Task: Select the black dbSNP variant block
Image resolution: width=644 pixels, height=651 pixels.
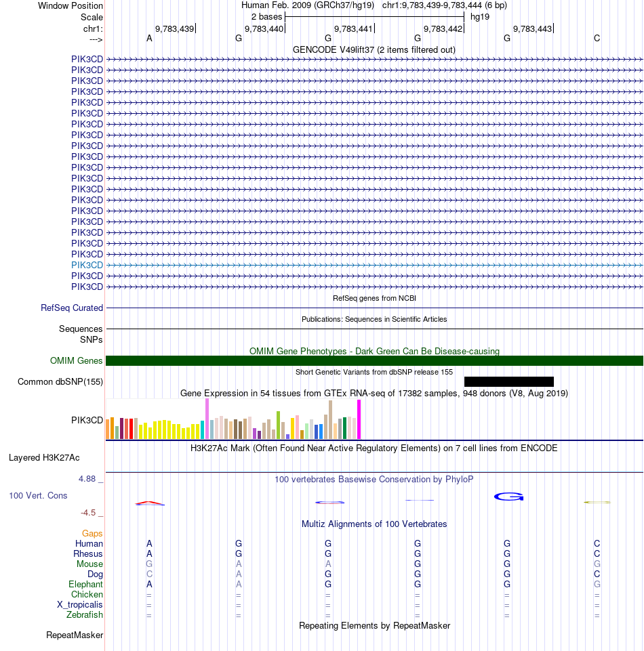Action: click(x=509, y=381)
